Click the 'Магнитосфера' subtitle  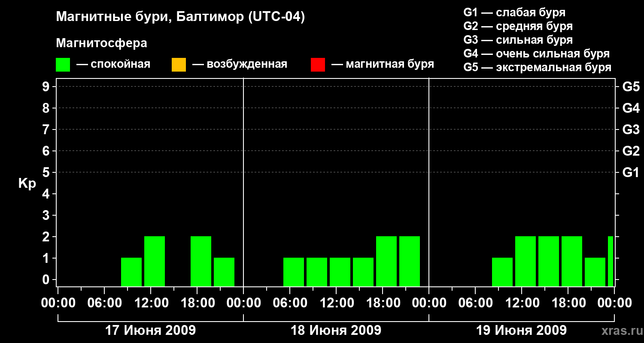[101, 43]
